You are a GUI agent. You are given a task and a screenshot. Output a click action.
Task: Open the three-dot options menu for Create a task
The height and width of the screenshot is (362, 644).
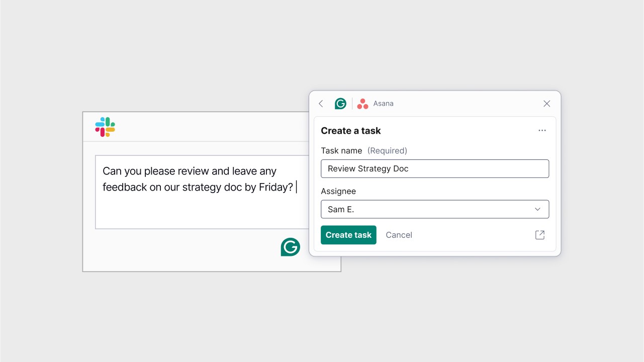pos(542,130)
